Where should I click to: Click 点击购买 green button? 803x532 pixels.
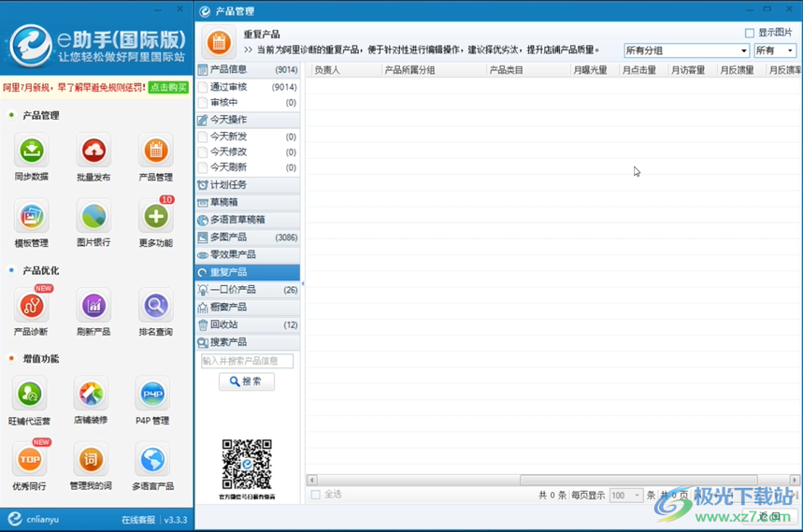coord(168,88)
